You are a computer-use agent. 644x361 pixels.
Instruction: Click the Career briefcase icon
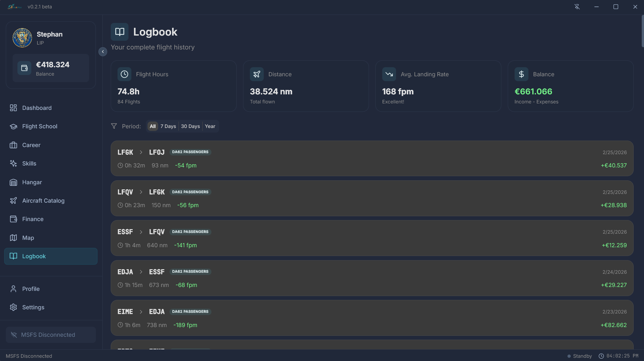coord(13,145)
